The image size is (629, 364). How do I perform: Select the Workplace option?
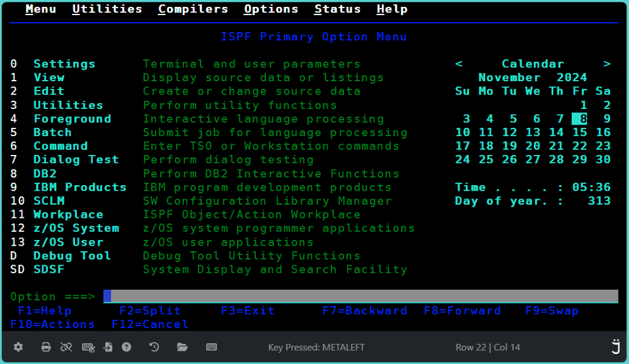[68, 215]
